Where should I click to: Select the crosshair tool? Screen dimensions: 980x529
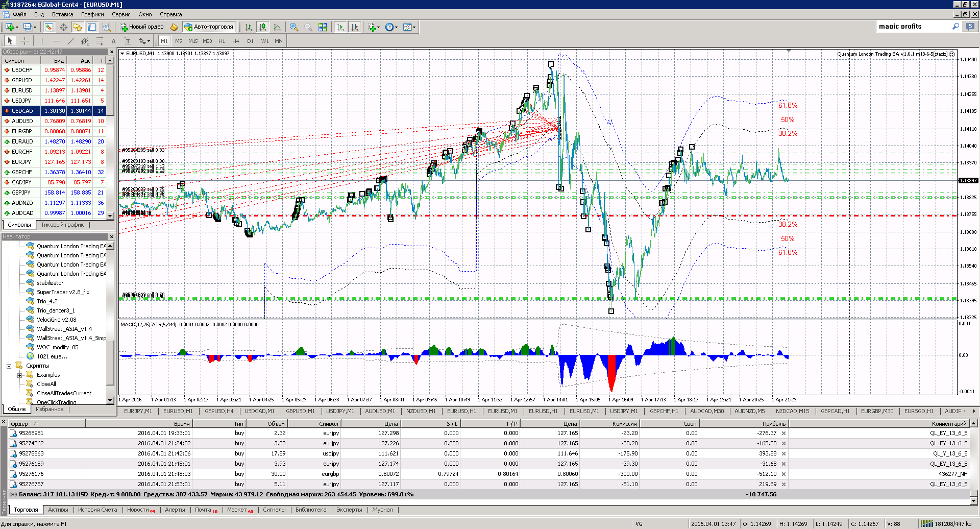click(x=24, y=41)
